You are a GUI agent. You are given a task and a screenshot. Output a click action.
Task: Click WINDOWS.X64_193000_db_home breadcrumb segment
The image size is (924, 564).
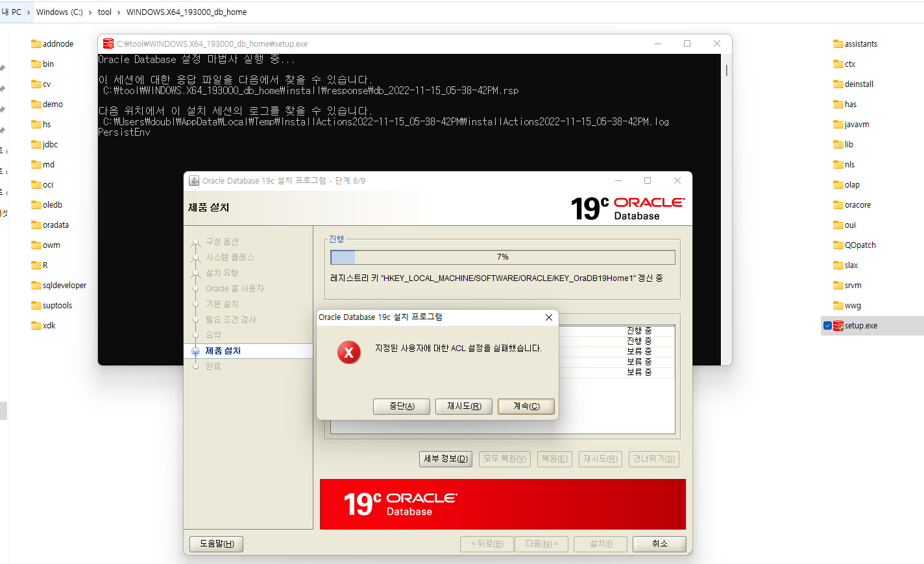tap(186, 12)
